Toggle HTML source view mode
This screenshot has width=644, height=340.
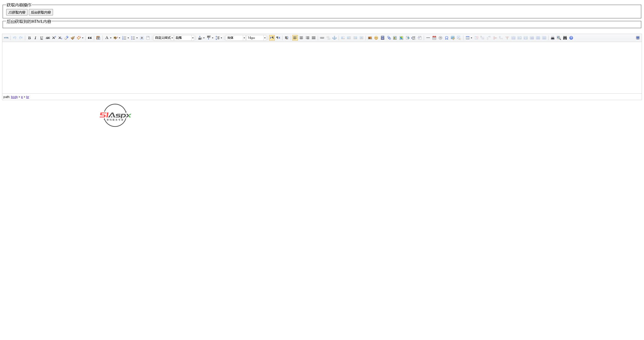coord(6,38)
